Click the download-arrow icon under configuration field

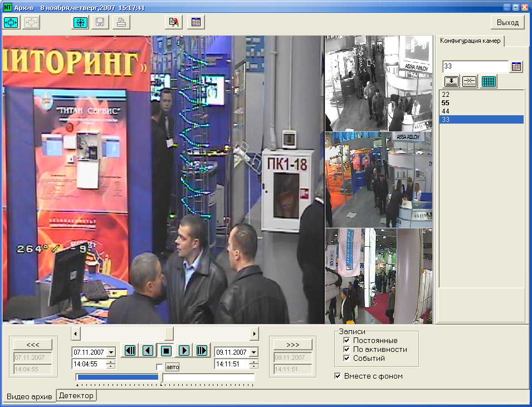451,81
